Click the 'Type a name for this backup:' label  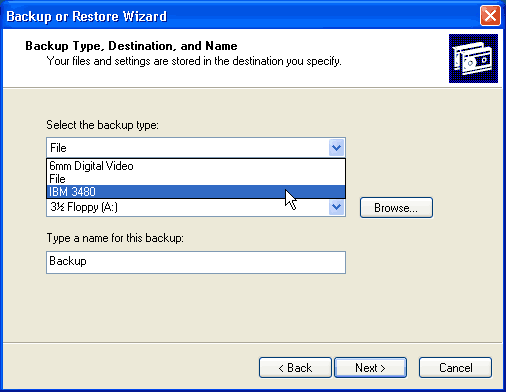115,238
